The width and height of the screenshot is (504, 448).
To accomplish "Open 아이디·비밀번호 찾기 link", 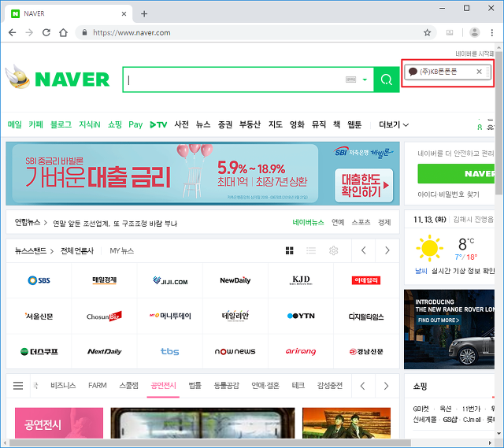I will tap(448, 194).
